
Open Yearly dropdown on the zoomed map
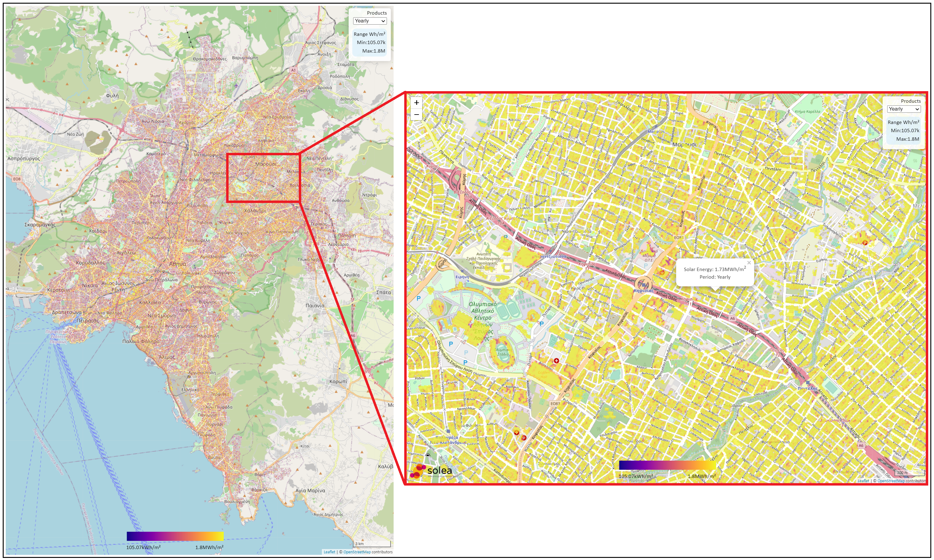(x=903, y=109)
